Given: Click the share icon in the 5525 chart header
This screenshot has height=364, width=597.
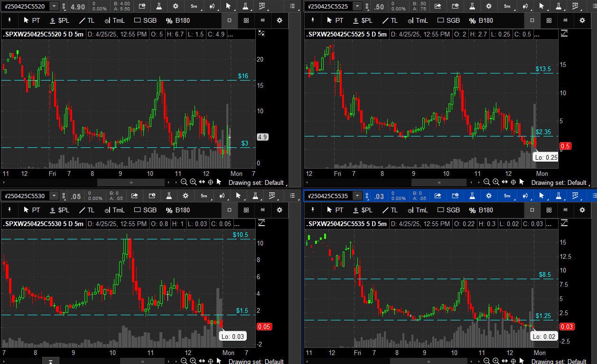Looking at the screenshot, I should click(x=438, y=6).
